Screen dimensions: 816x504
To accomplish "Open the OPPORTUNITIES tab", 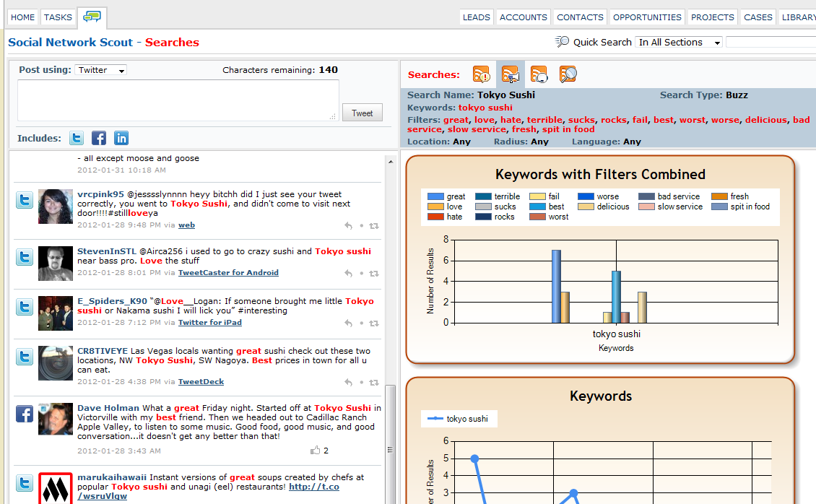I will [x=647, y=17].
